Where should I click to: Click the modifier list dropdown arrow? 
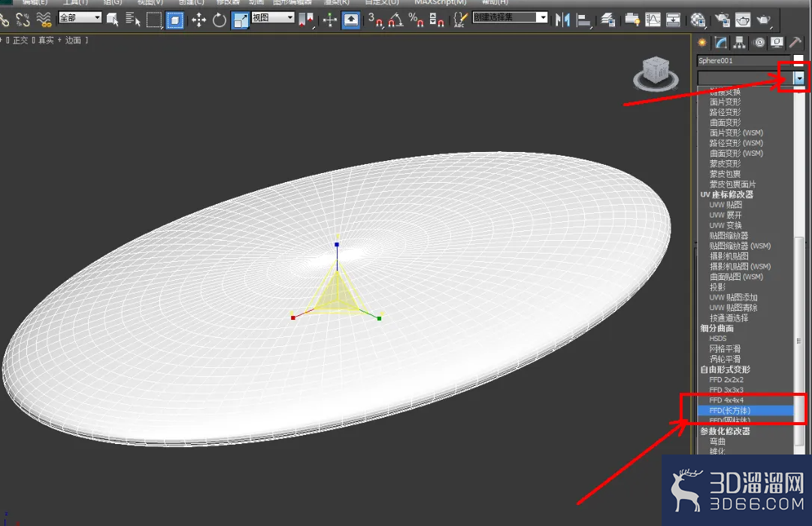tap(799, 78)
